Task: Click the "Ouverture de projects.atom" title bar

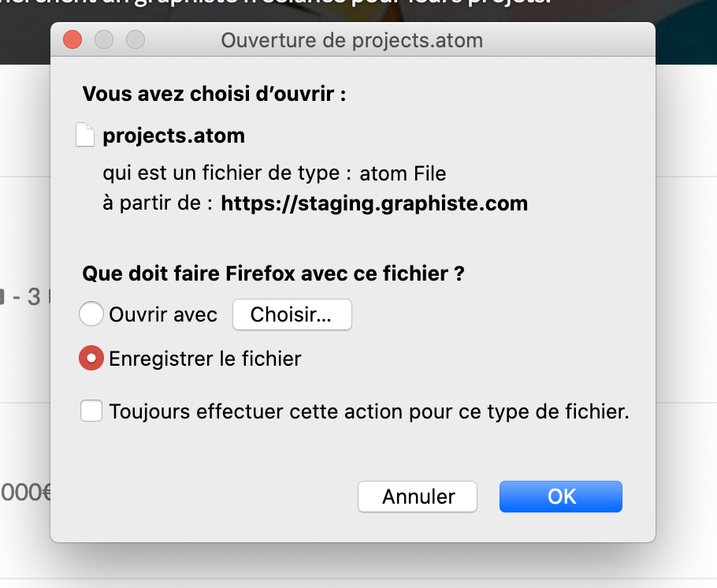Action: tap(351, 39)
